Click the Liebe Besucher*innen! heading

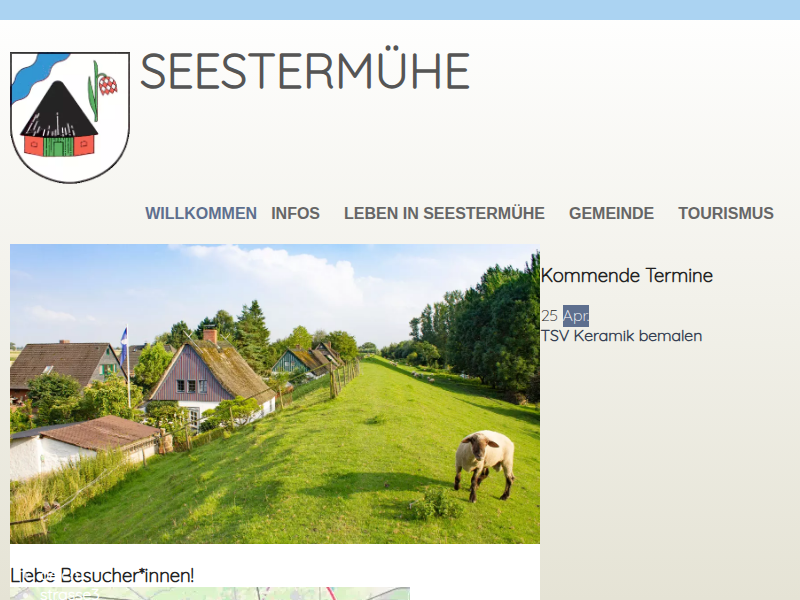[x=102, y=576]
